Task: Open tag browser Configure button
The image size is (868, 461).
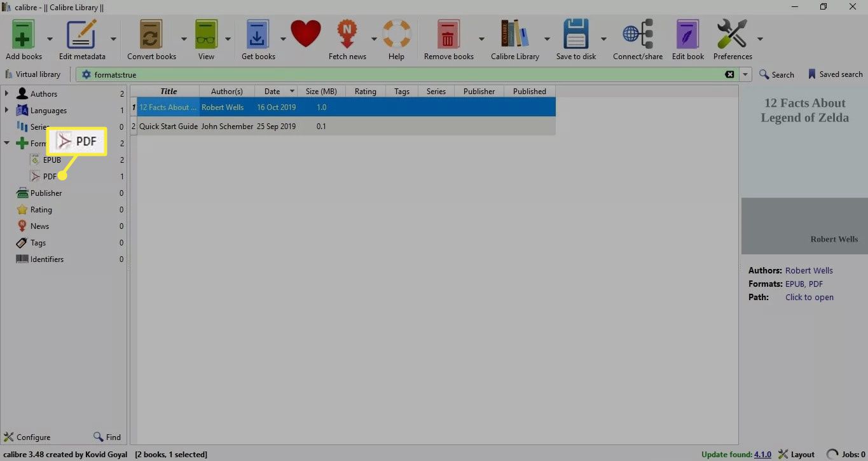Action: pos(27,437)
